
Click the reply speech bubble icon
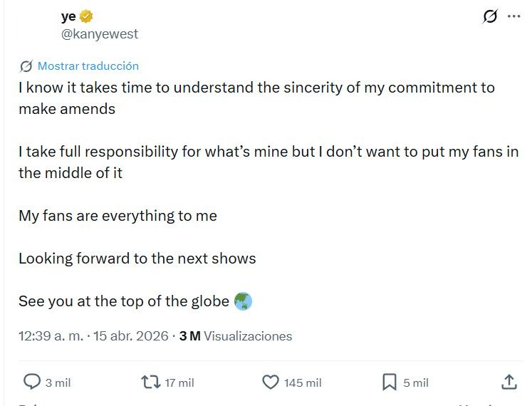32,382
